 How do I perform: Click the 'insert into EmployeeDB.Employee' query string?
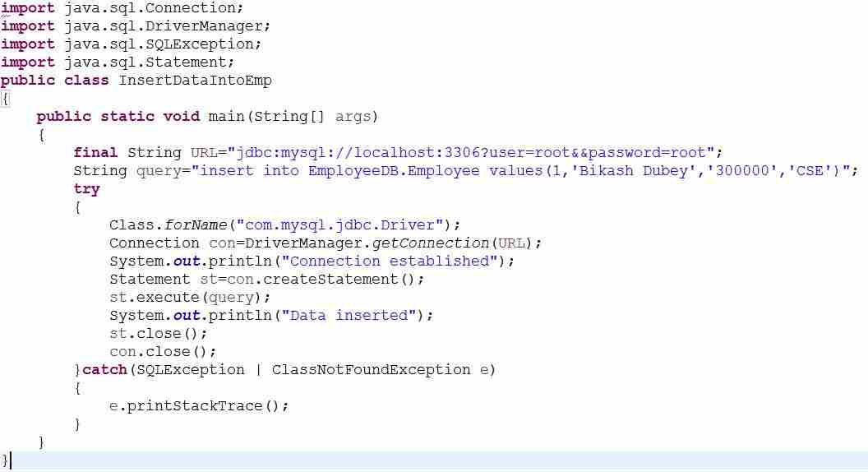[521, 171]
